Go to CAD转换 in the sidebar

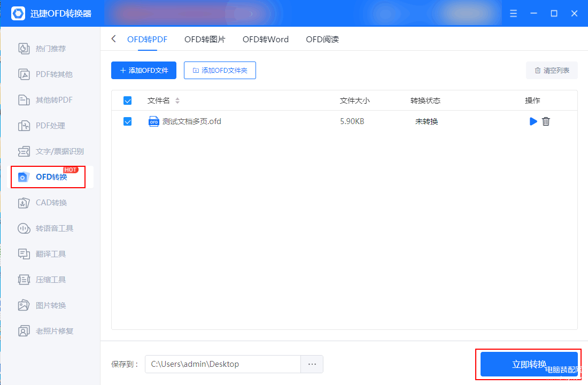51,203
